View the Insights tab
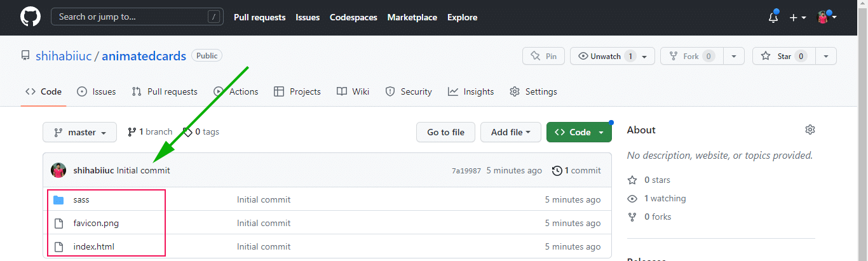This screenshot has width=868, height=261. pyautogui.click(x=471, y=91)
